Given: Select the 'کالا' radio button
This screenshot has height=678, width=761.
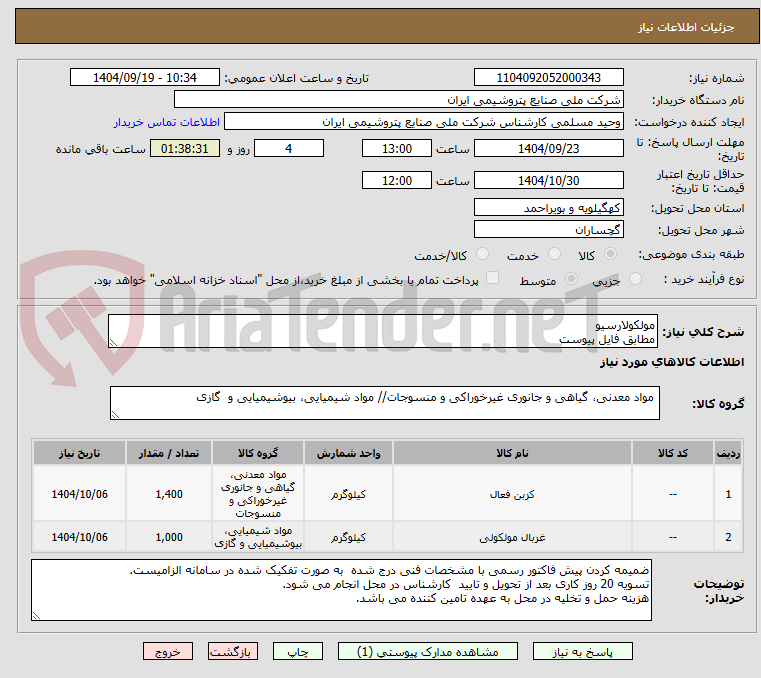Looking at the screenshot, I should tap(610, 254).
